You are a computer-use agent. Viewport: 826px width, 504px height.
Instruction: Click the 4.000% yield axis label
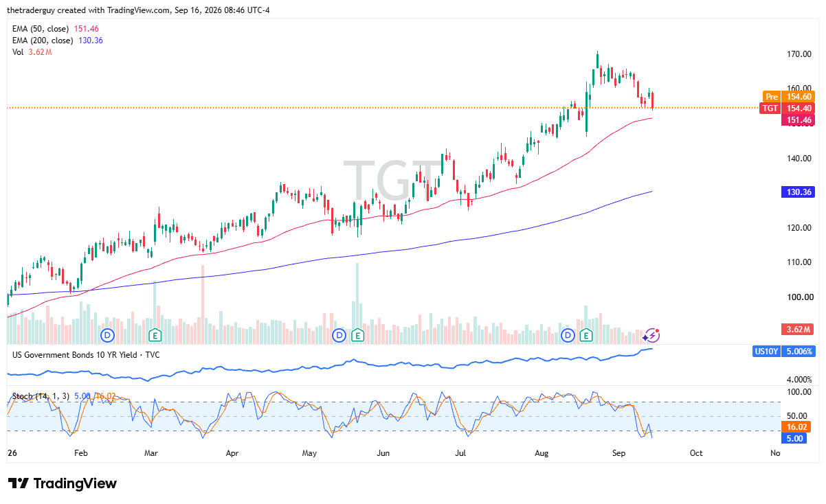tap(800, 380)
